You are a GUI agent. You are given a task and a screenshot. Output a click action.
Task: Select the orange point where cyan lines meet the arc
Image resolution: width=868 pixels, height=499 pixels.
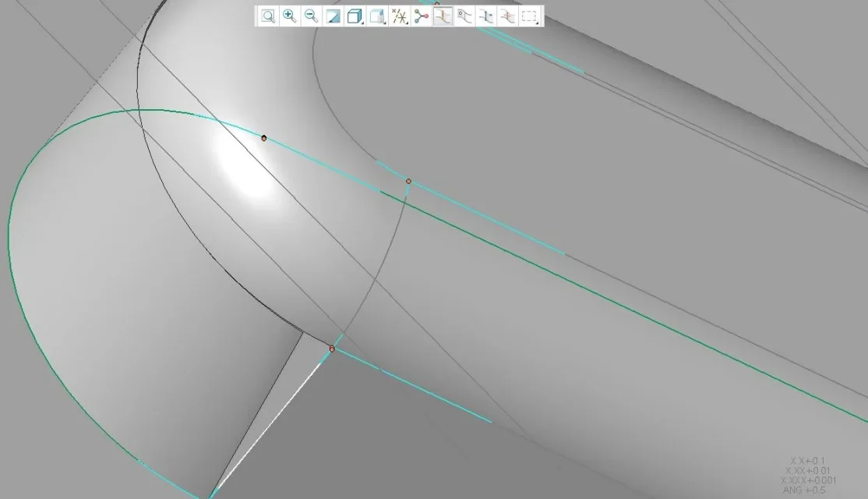pos(408,181)
